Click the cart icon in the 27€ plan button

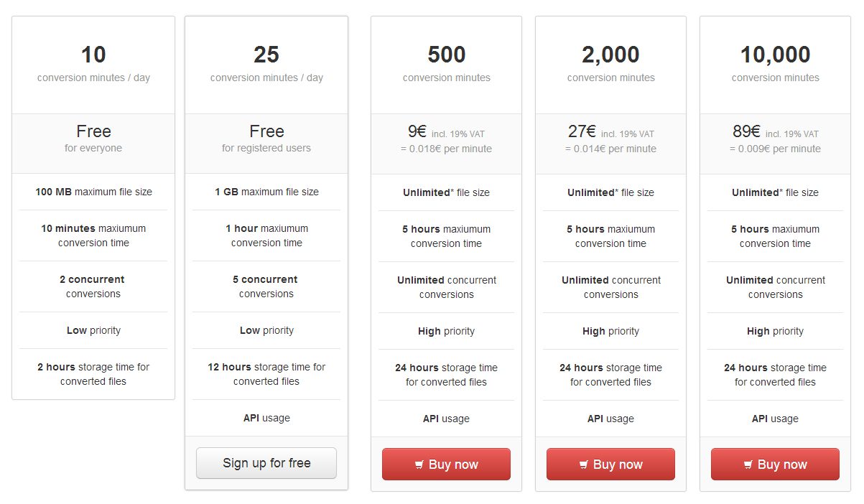[584, 465]
